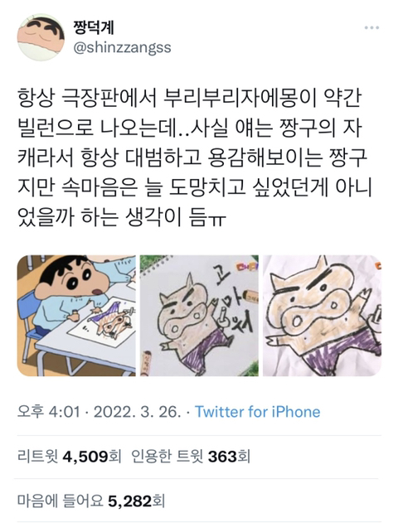Click the 오후 4:01 timestamp
The height and width of the screenshot is (532, 398).
click(x=49, y=412)
